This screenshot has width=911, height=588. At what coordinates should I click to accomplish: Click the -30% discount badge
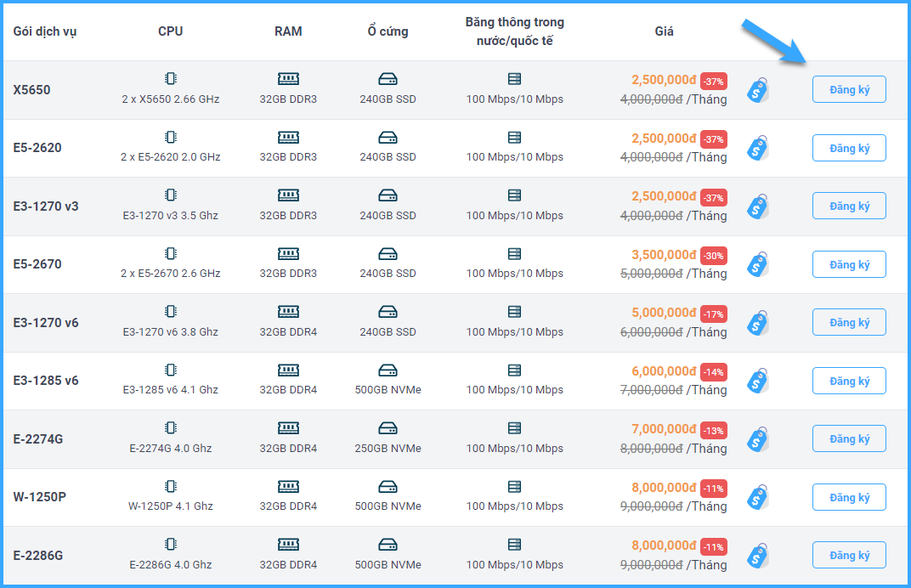(714, 256)
